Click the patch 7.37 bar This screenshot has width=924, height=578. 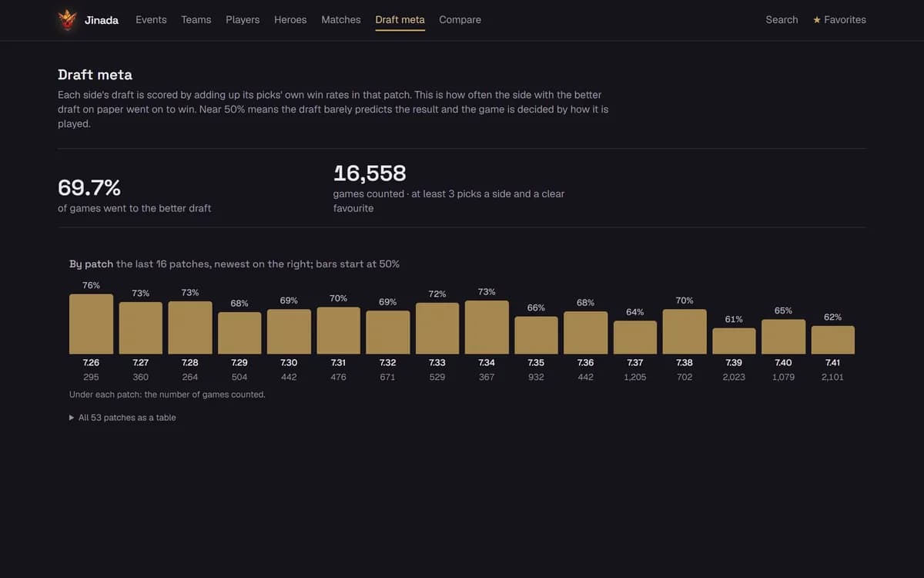(635, 338)
